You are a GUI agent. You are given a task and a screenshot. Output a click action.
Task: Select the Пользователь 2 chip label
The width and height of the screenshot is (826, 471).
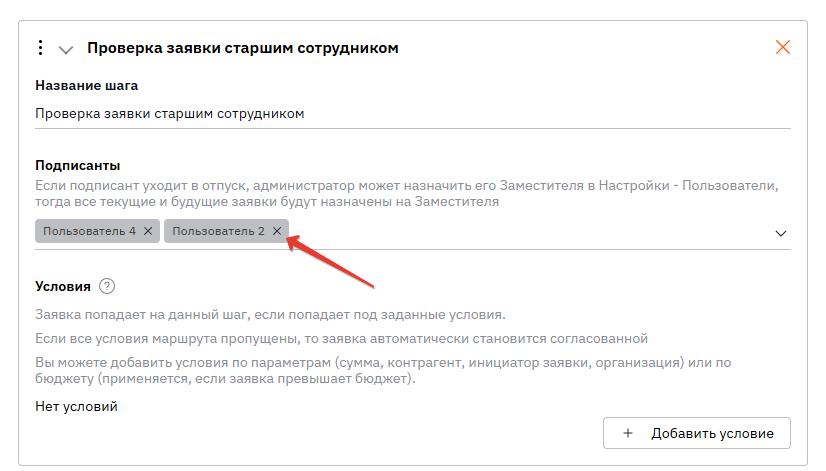pyautogui.click(x=218, y=231)
